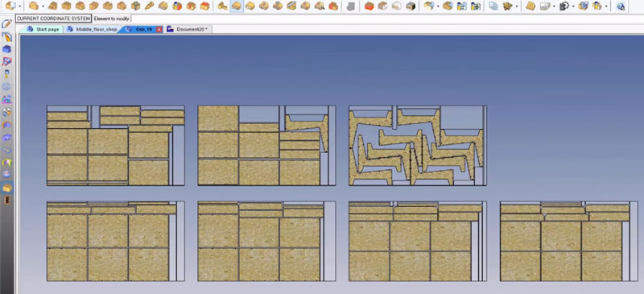
Task: Click the highlighted wooden block sidebar icon
Action: coord(6,188)
